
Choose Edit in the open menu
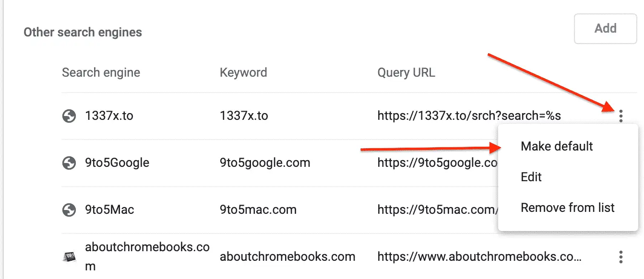pyautogui.click(x=531, y=177)
